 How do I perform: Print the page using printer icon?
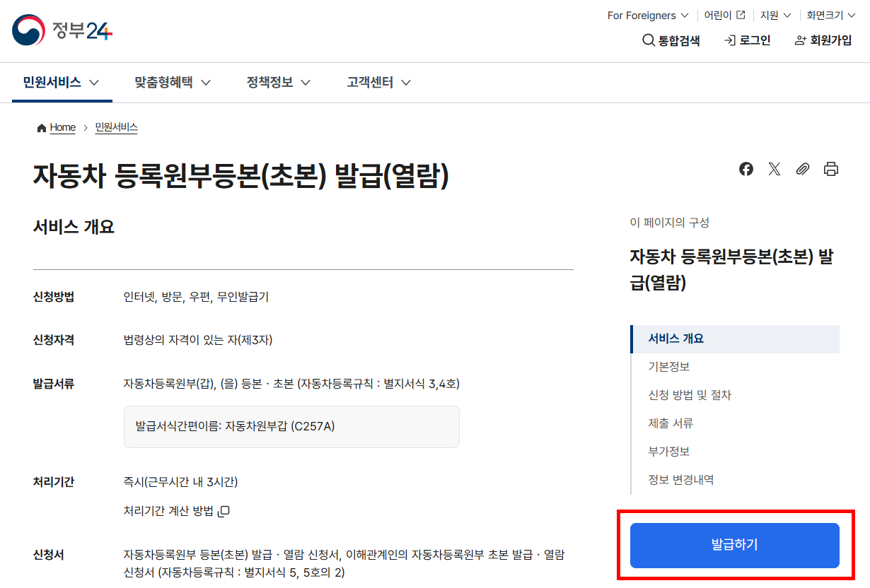click(x=831, y=169)
